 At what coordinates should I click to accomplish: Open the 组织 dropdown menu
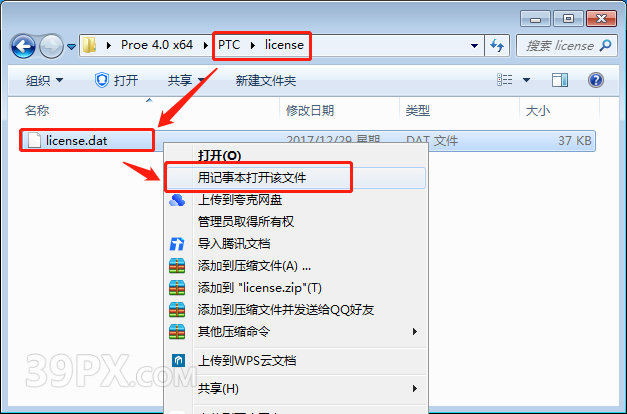[44, 80]
